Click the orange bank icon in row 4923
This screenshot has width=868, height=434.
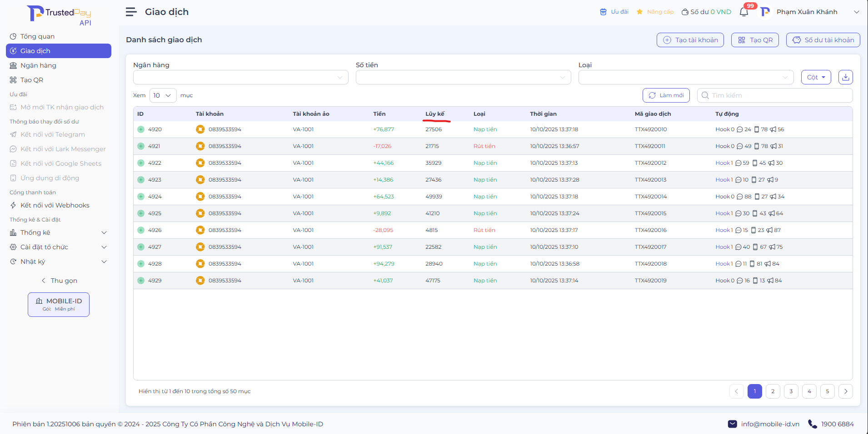point(200,180)
